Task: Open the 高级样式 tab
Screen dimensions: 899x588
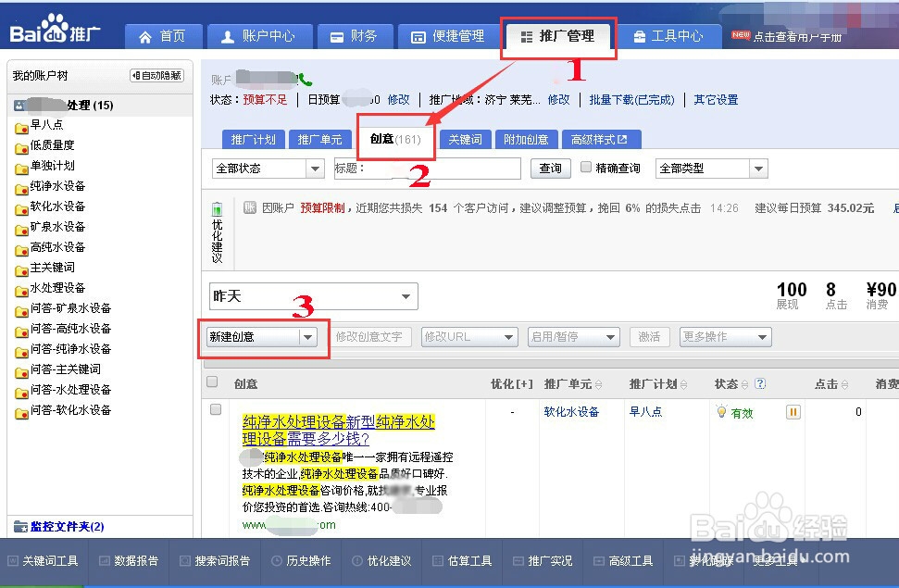Action: (602, 140)
